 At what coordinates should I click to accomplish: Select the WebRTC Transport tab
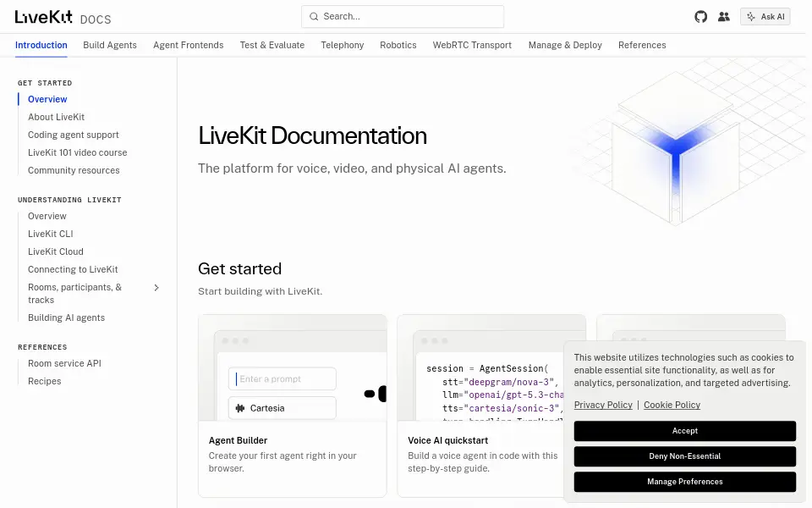point(472,45)
